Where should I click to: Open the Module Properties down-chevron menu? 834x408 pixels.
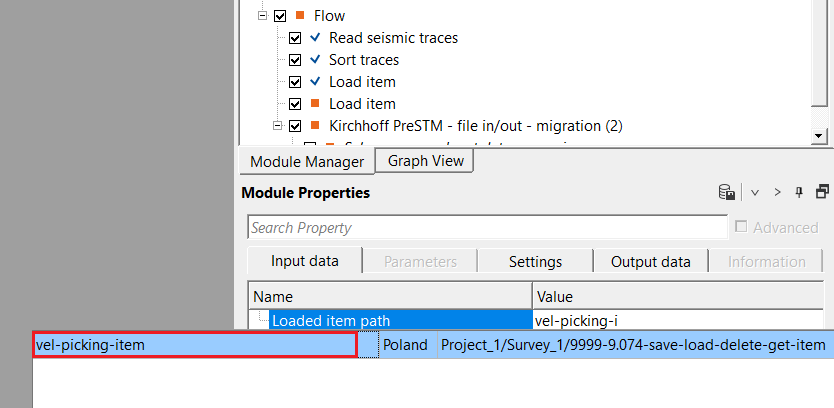(x=755, y=192)
